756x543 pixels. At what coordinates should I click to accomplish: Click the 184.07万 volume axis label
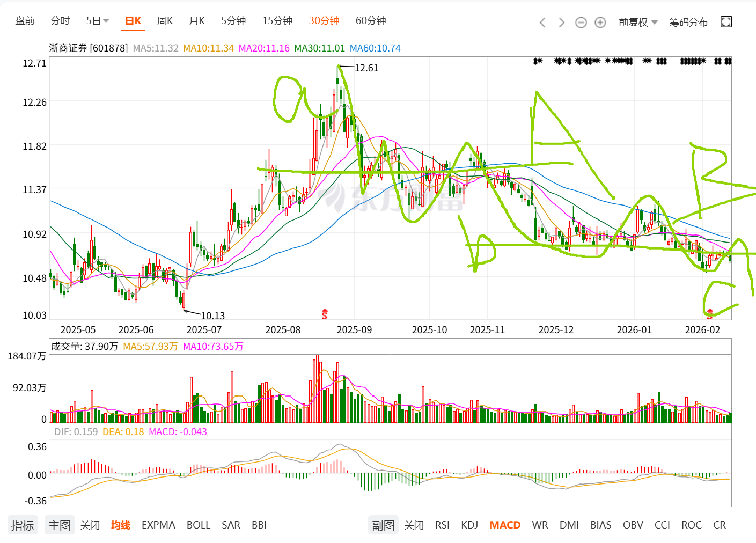click(27, 356)
